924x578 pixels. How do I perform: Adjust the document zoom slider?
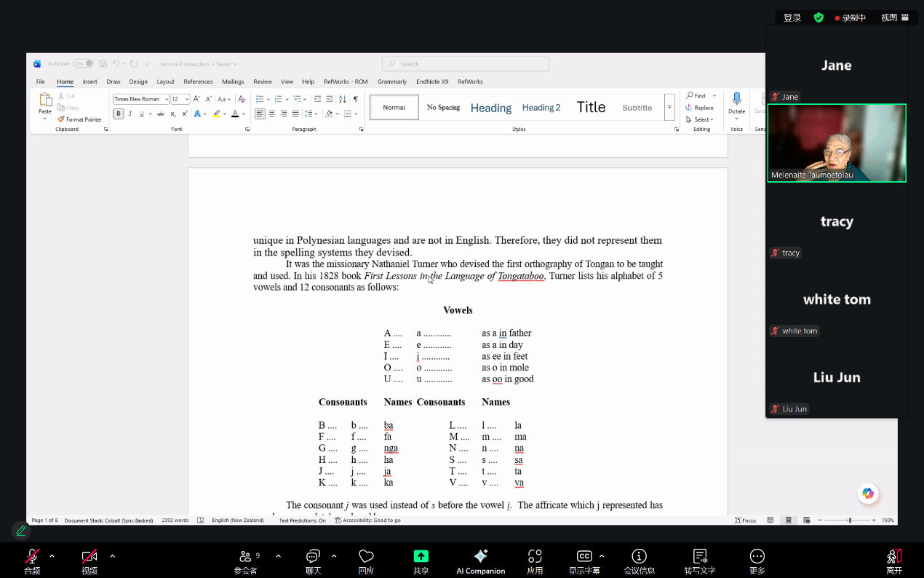tap(849, 520)
